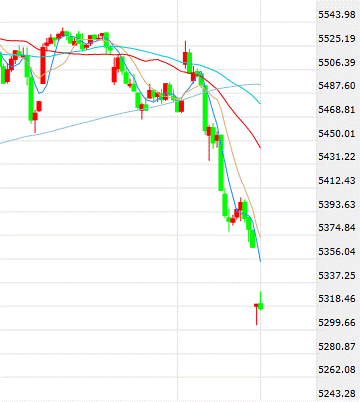This screenshot has height=402, width=360.
Task: Select the 5337.25 price level label
Action: click(337, 275)
